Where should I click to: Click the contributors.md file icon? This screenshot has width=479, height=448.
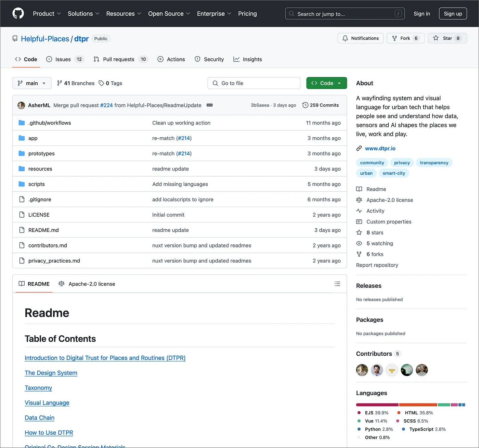[22, 245]
